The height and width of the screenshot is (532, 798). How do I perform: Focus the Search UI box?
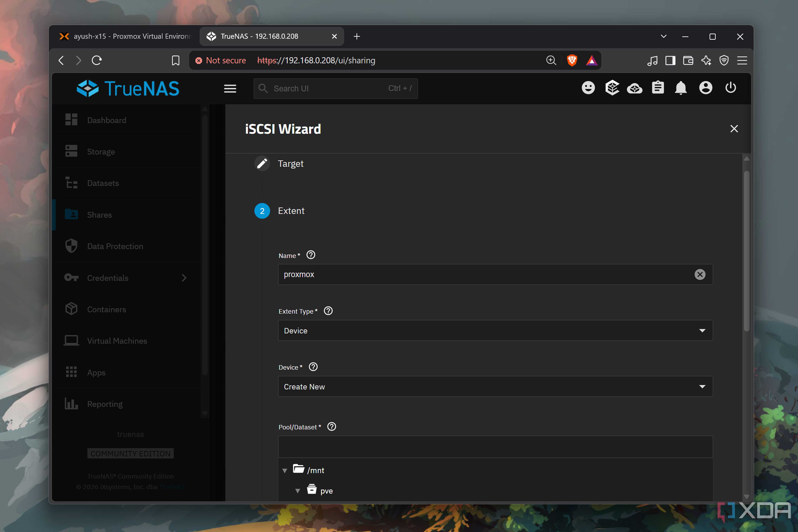click(x=336, y=88)
